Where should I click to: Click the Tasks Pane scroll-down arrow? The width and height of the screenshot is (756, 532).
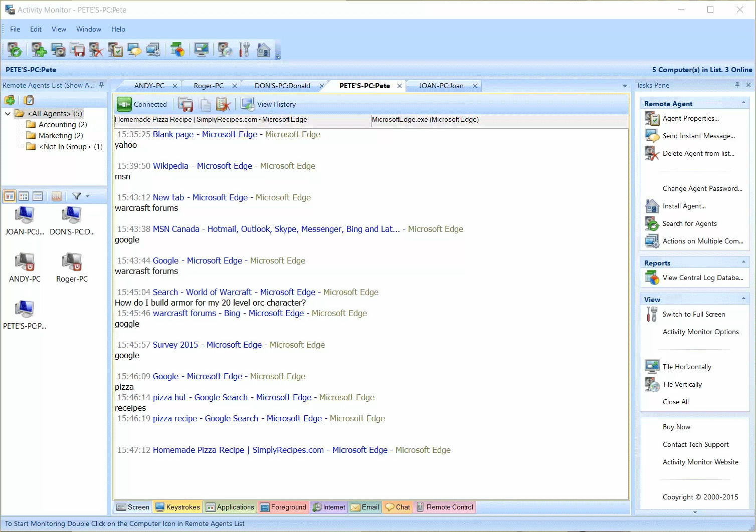[x=694, y=512]
